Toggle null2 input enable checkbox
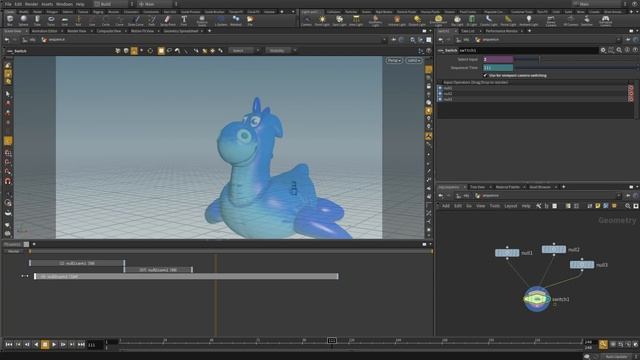This screenshot has width=640, height=360. (x=440, y=93)
